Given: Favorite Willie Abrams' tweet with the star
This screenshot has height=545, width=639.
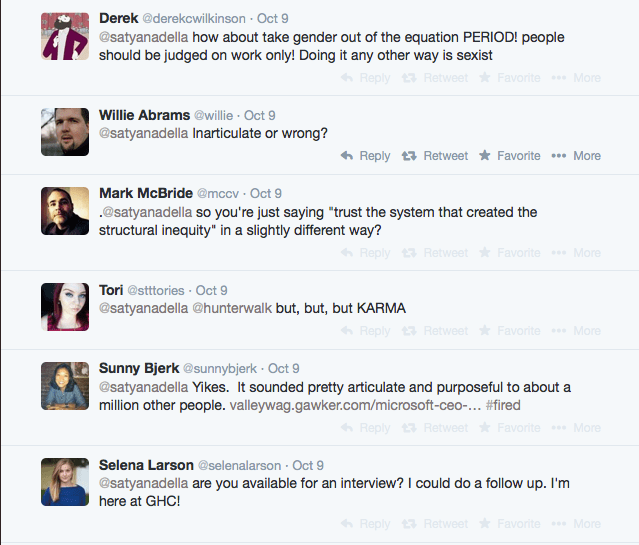Looking at the screenshot, I should (x=510, y=156).
